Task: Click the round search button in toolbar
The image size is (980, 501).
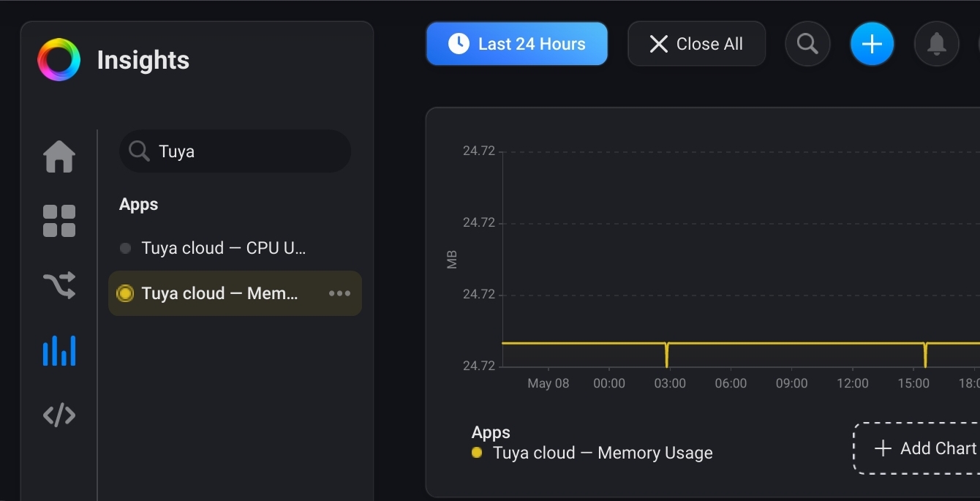Action: tap(807, 44)
